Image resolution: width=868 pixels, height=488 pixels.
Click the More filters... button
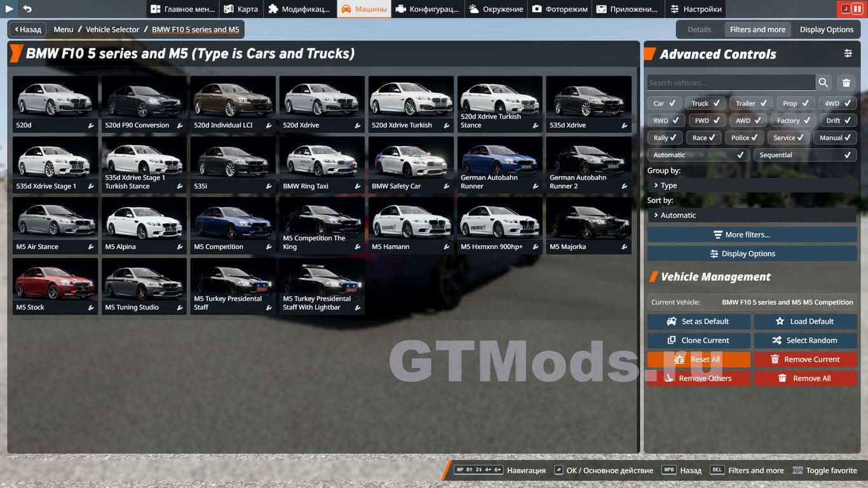[x=752, y=234]
